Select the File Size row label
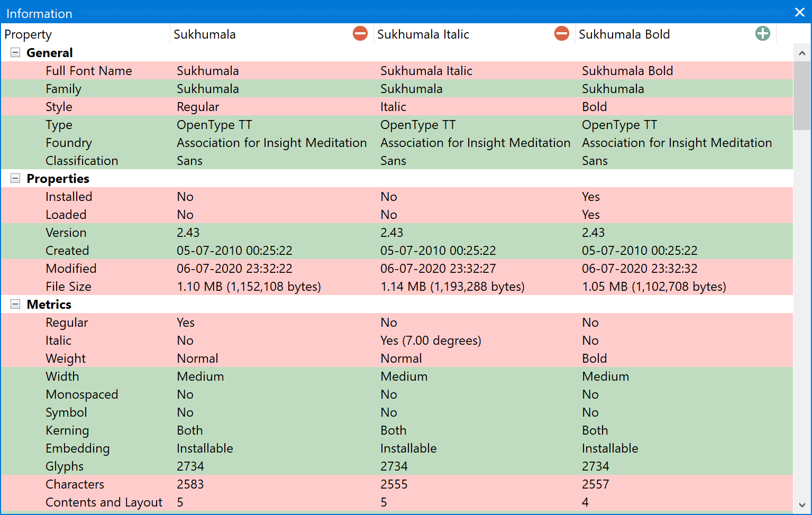 [x=68, y=287]
